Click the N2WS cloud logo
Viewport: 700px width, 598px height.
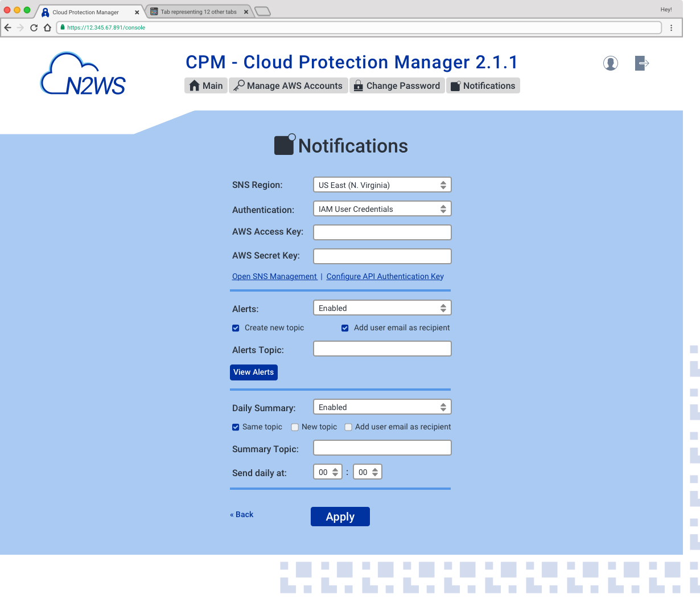pos(83,73)
